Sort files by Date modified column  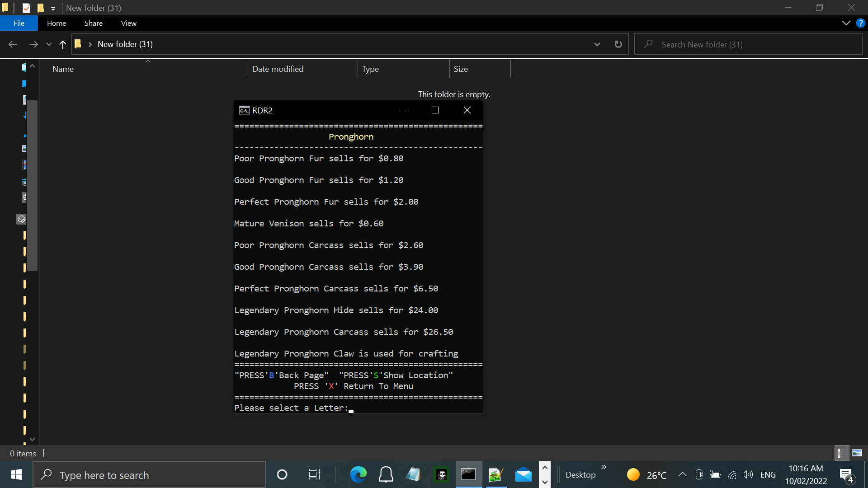[278, 69]
